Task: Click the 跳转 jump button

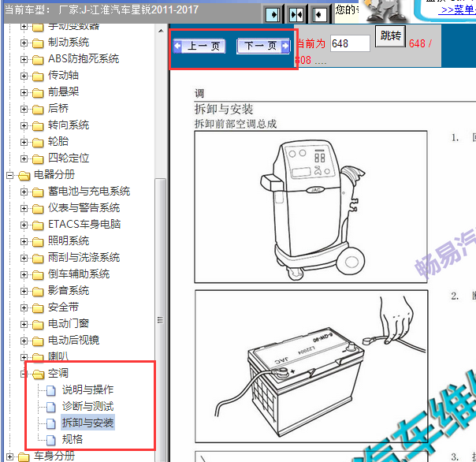Action: click(x=391, y=36)
